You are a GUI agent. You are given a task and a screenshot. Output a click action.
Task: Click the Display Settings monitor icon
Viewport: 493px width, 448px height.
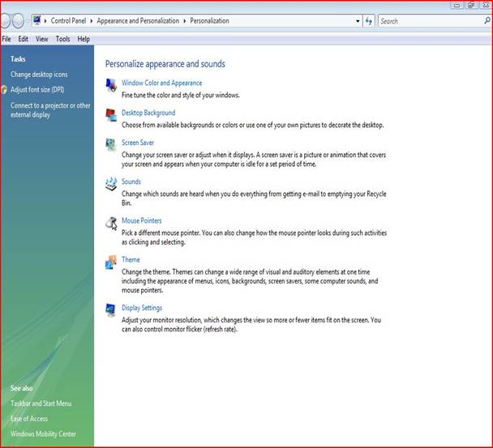click(110, 310)
